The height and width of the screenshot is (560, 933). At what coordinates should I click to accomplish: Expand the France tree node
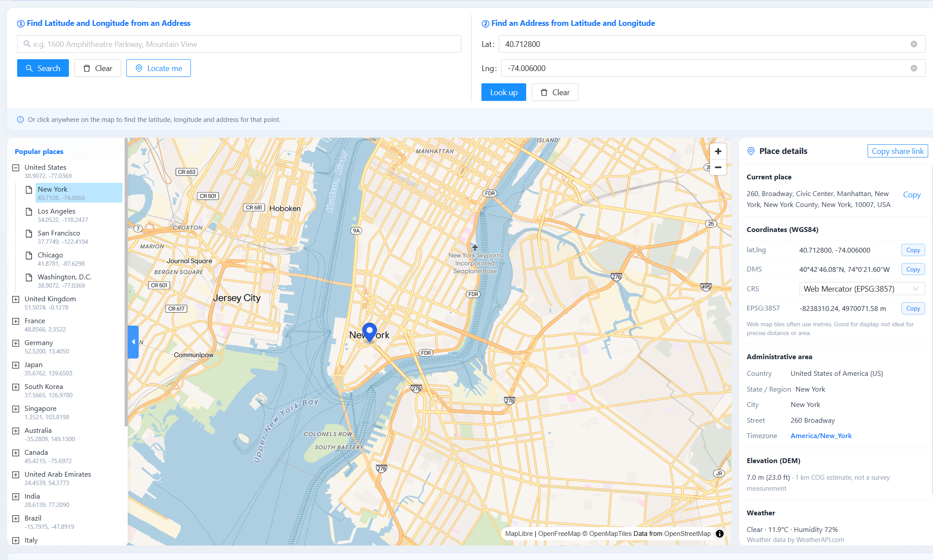[16, 321]
